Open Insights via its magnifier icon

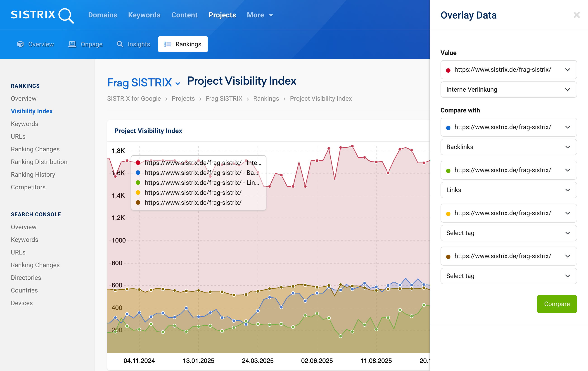120,44
